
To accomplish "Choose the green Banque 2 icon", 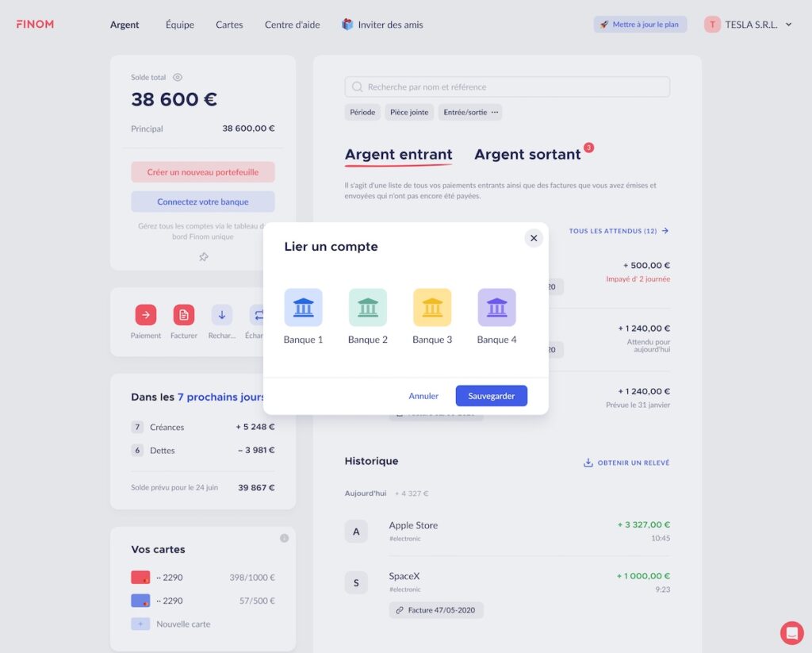I will [368, 307].
